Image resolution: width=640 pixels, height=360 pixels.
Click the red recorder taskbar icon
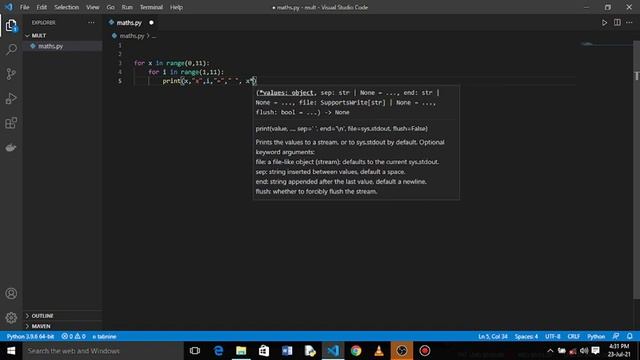(425, 351)
